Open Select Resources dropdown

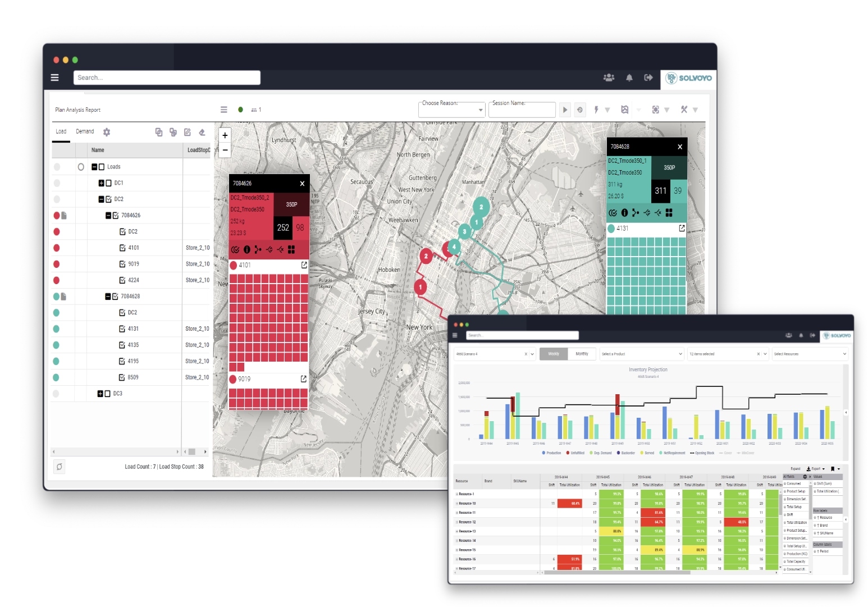pos(810,354)
